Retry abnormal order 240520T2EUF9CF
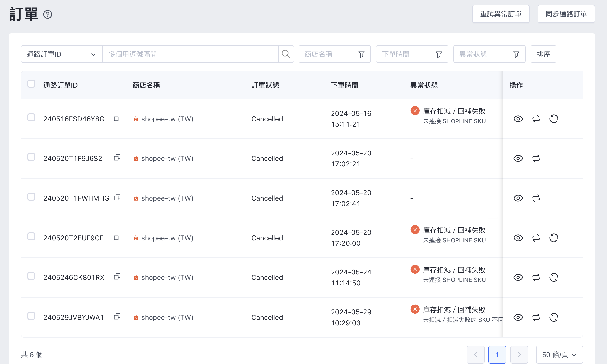 tap(554, 238)
